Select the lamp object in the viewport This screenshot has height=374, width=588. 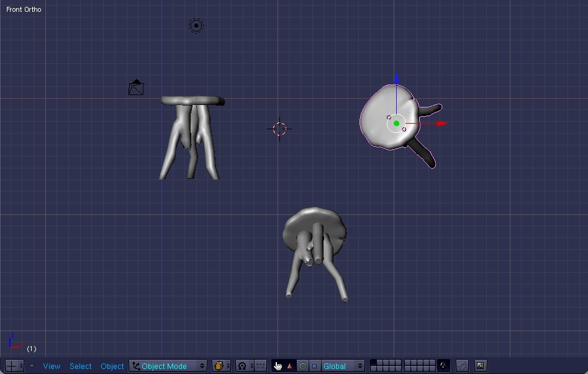(x=196, y=25)
